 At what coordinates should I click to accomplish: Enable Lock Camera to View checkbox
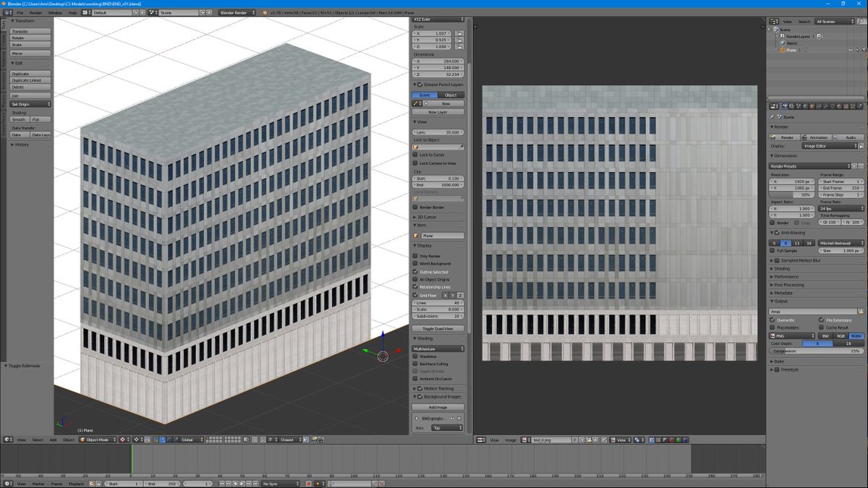(415, 163)
